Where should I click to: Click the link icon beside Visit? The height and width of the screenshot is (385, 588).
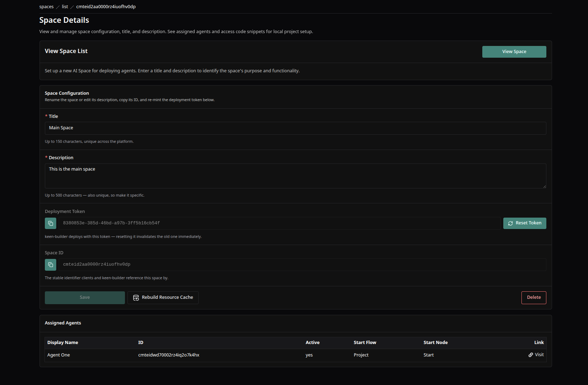tap(531, 355)
